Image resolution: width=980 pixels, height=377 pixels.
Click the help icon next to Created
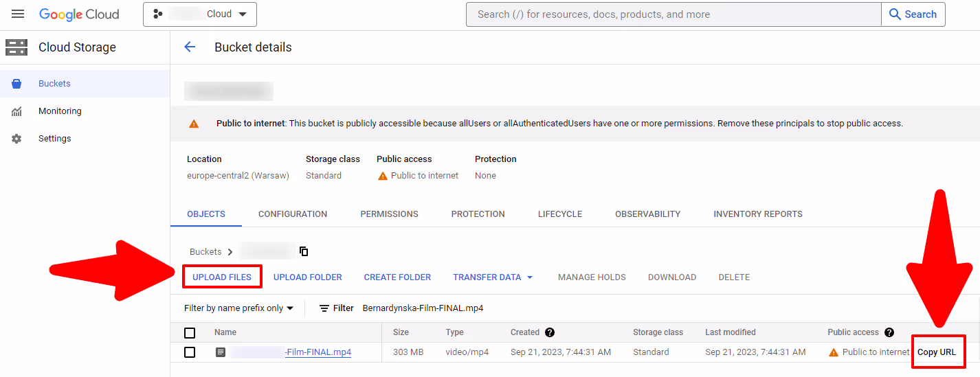pyautogui.click(x=550, y=332)
